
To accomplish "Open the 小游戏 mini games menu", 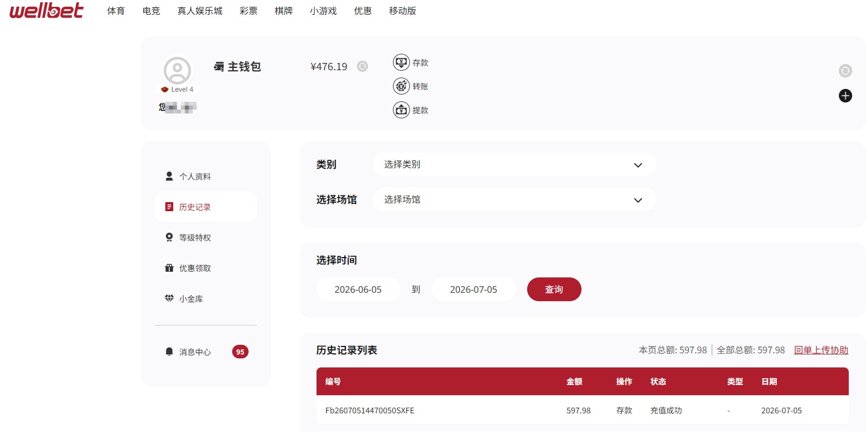I will pyautogui.click(x=323, y=11).
